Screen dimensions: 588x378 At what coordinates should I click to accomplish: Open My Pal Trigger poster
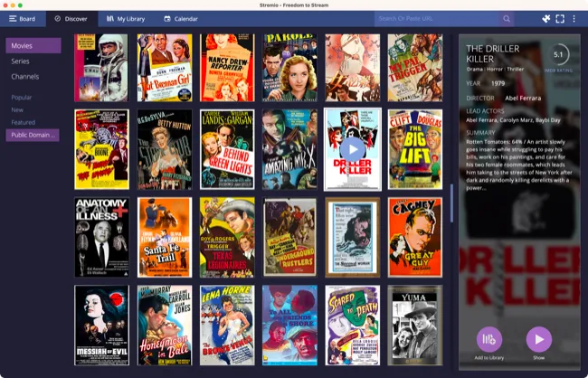pos(415,68)
